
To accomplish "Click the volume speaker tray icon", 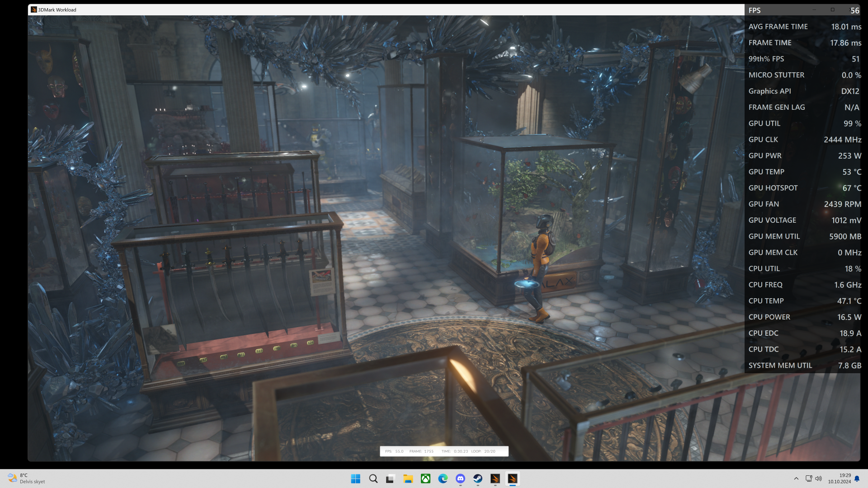I will (819, 479).
